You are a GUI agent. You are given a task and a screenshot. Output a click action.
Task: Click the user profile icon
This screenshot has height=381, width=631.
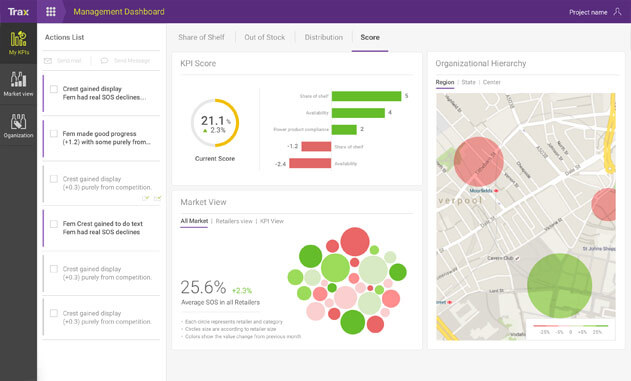click(x=617, y=12)
